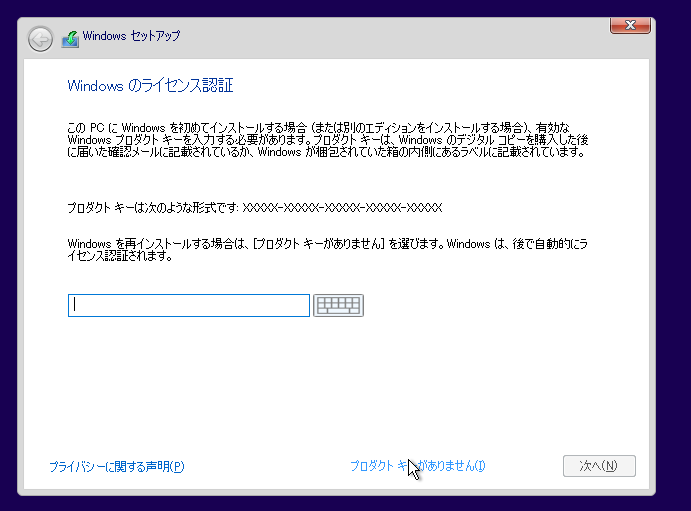Click the back arrow button
This screenshot has height=511, width=691.
pyautogui.click(x=40, y=39)
